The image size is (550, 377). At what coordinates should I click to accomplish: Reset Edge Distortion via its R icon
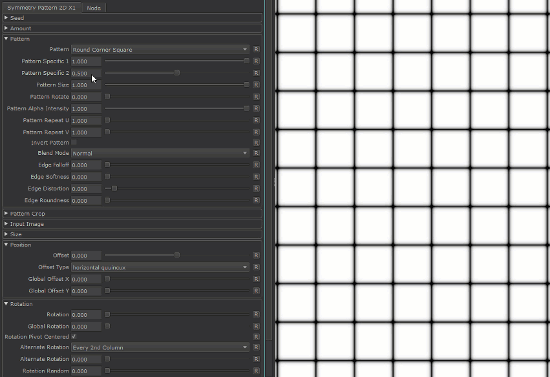pos(256,189)
